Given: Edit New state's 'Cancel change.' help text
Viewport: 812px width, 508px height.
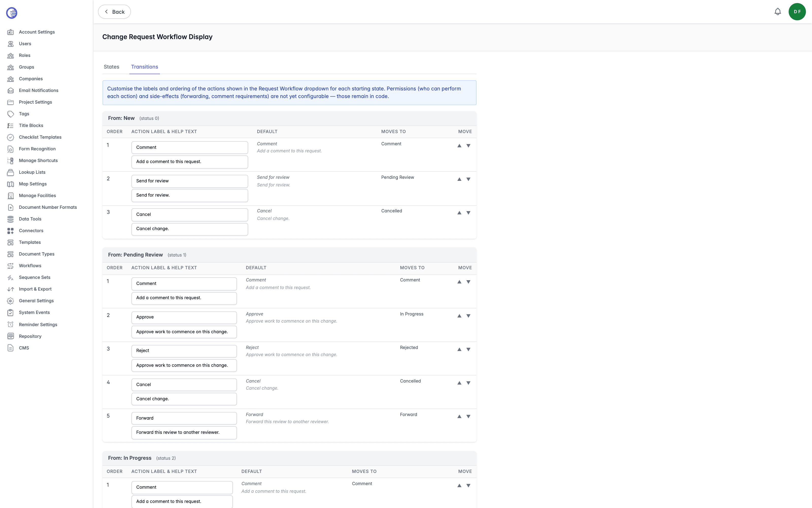Looking at the screenshot, I should [x=190, y=229].
